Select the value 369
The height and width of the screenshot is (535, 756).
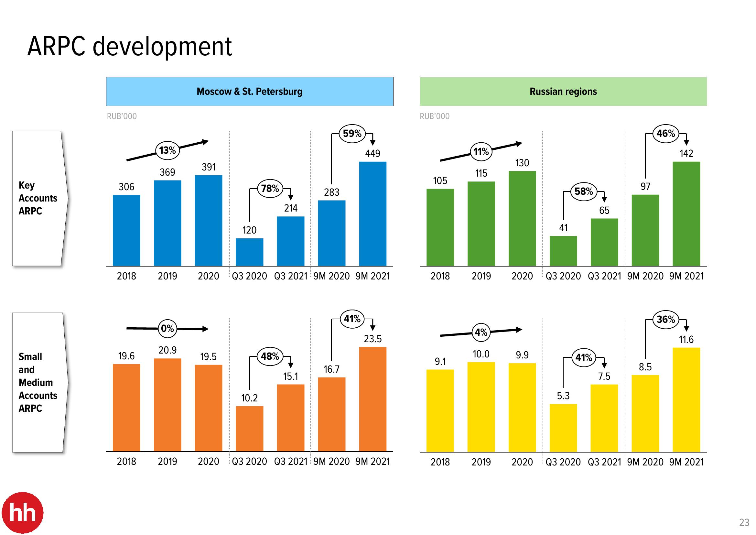pyautogui.click(x=167, y=172)
